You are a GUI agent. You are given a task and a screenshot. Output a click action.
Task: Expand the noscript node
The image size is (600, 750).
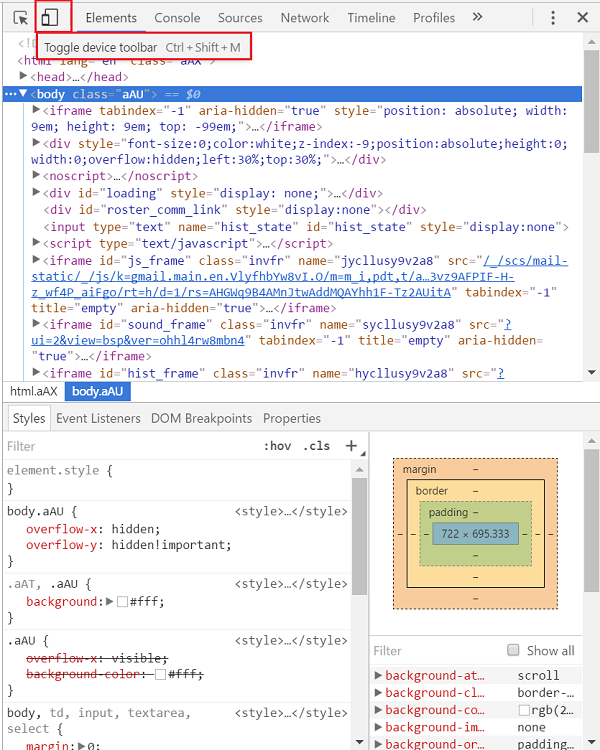36,175
